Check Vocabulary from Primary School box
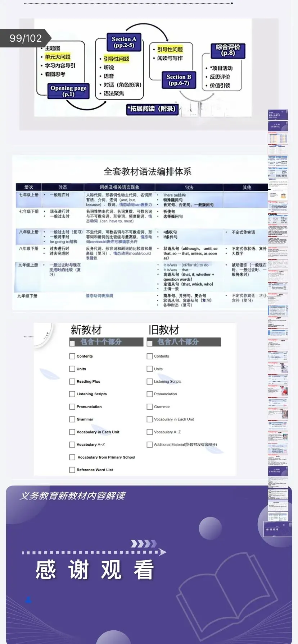 pyautogui.click(x=72, y=457)
